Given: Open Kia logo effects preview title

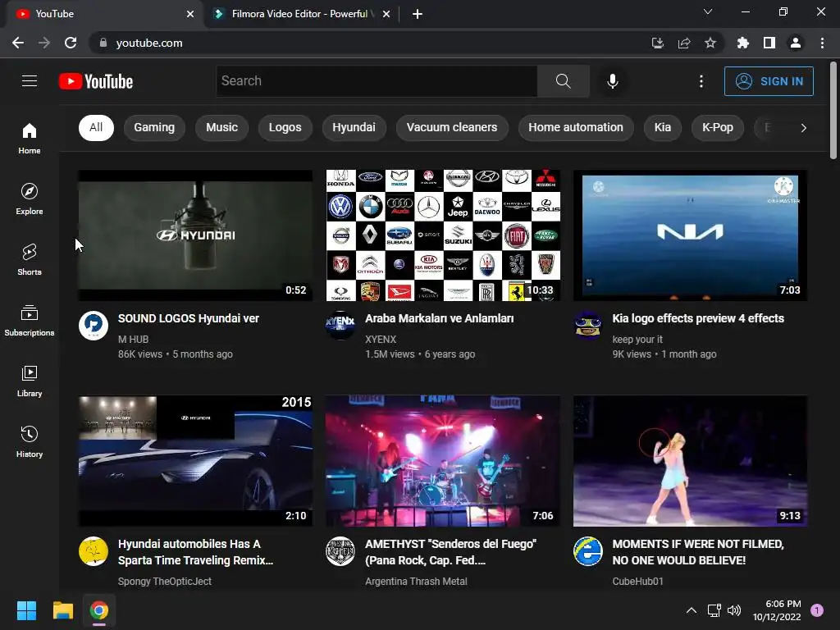Looking at the screenshot, I should coord(698,318).
